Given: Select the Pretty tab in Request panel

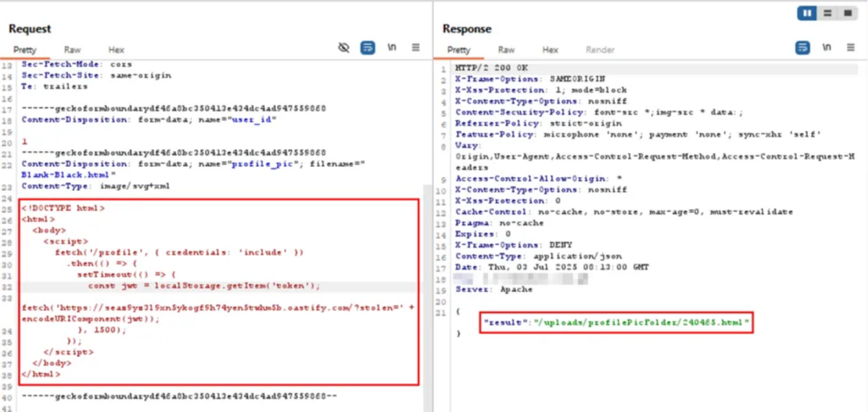Looking at the screenshot, I should point(25,50).
